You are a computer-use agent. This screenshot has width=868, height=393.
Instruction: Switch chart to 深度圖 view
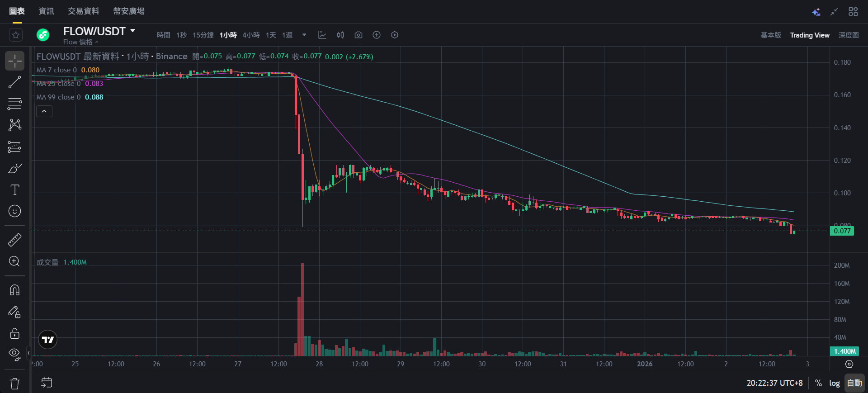pyautogui.click(x=849, y=35)
